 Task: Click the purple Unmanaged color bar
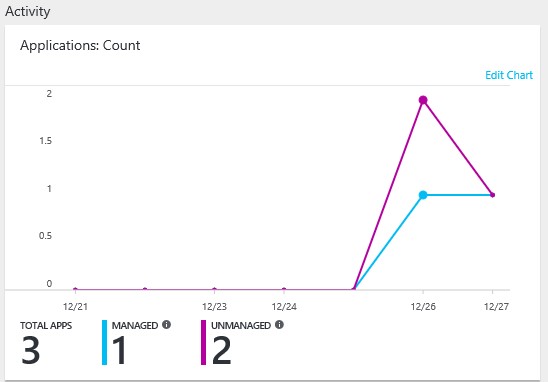(203, 343)
